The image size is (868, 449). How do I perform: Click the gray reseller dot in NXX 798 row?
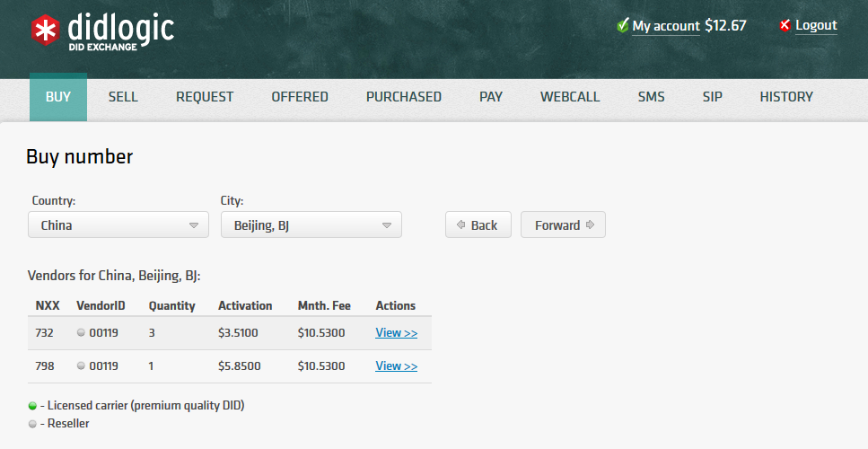click(81, 365)
